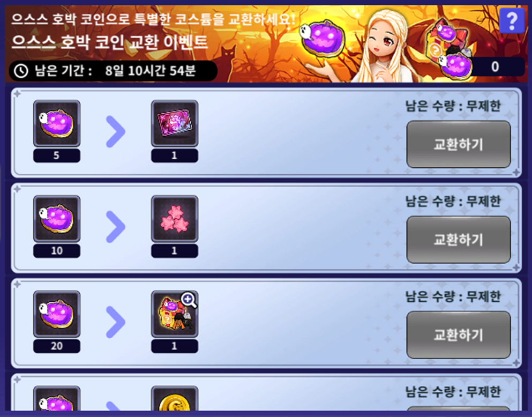Click 교환하기 for the pink stars exchange
532x417 pixels.
(x=459, y=240)
